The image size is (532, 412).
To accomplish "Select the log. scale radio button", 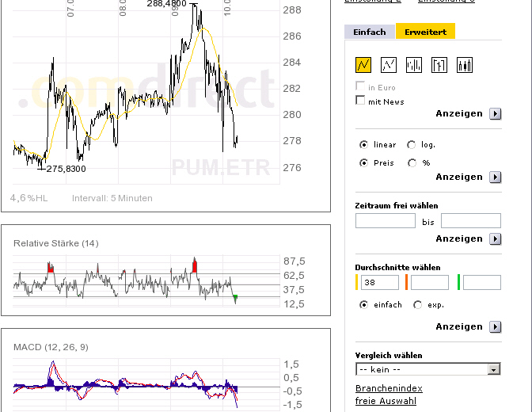I will point(411,145).
